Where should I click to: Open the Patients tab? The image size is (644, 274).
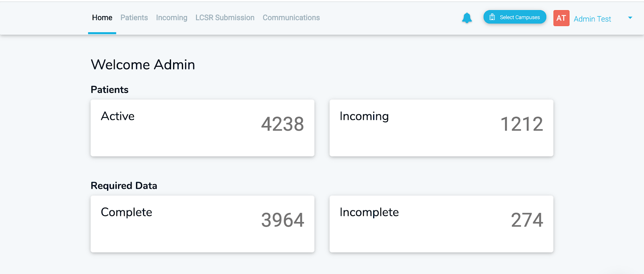pos(134,18)
